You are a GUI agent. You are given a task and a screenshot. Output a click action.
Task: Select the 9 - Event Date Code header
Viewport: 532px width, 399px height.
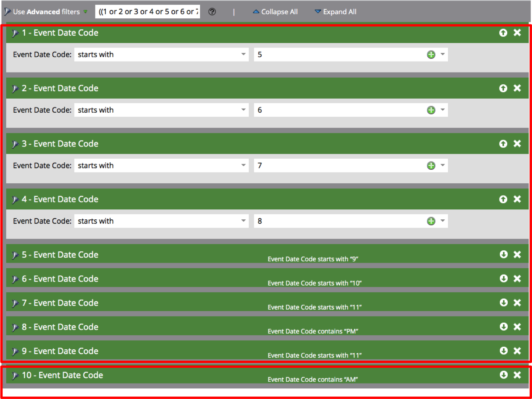pos(60,351)
